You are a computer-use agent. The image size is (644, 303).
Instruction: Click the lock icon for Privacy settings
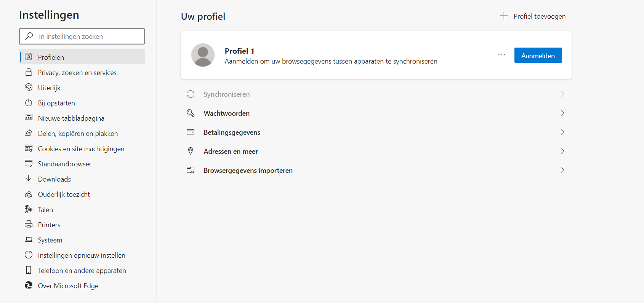[29, 72]
